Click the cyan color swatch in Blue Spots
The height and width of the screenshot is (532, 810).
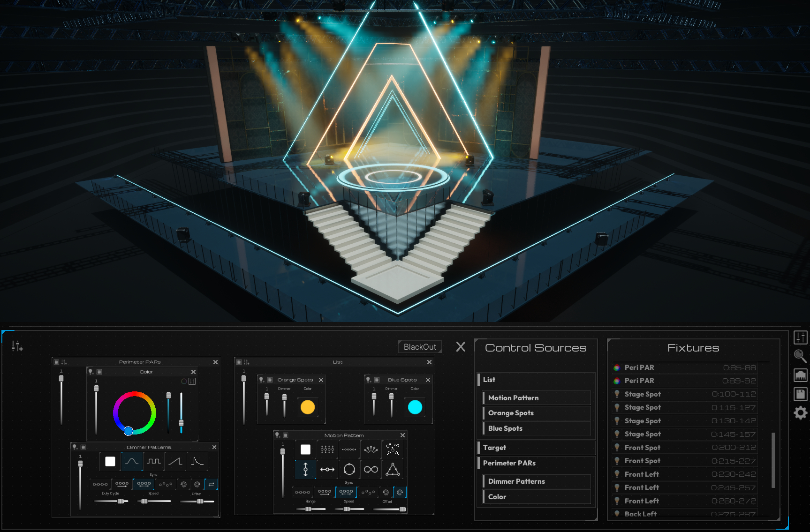(415, 407)
